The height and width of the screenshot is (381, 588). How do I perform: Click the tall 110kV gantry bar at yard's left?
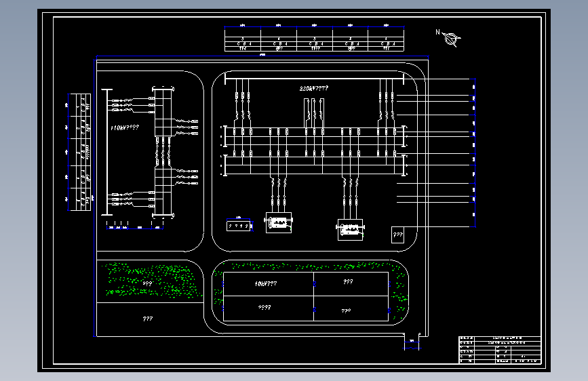(107, 153)
